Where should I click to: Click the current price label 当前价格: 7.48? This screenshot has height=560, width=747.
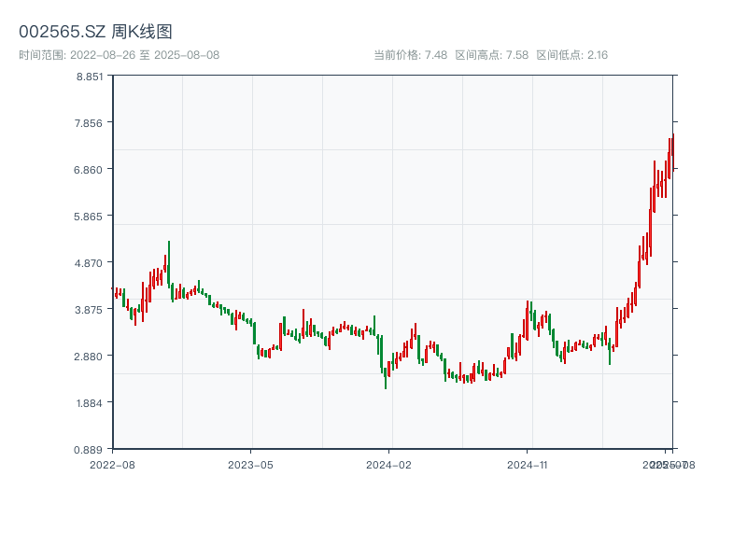(411, 55)
